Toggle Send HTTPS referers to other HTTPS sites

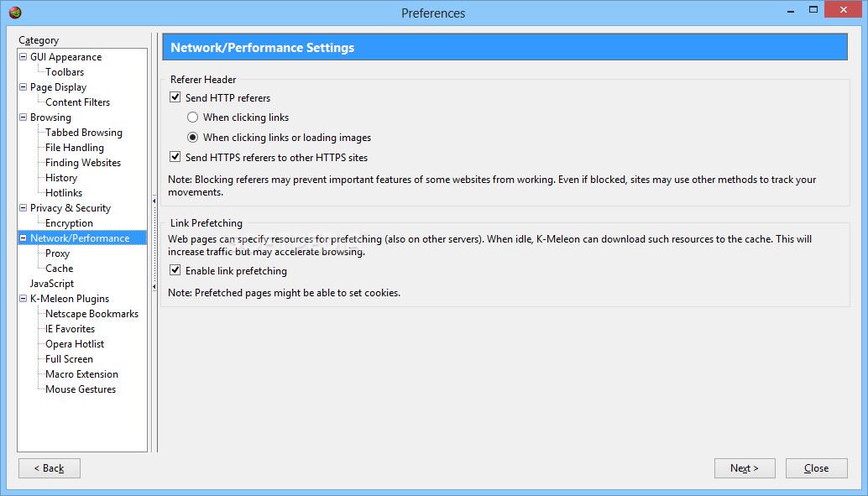tap(175, 157)
